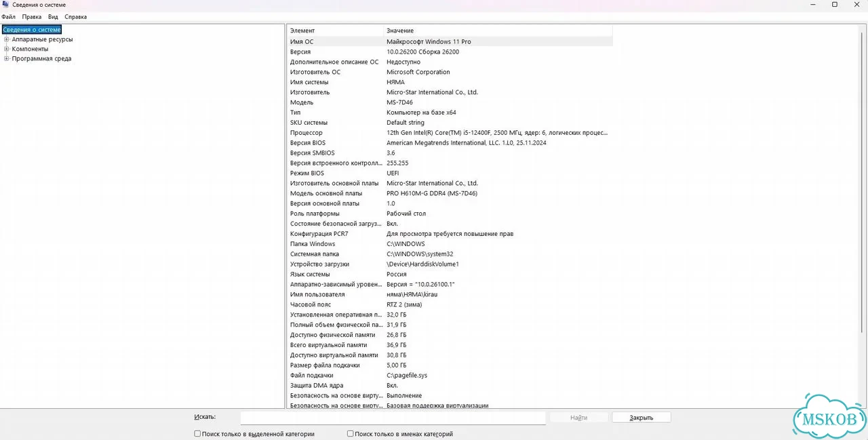Open the Правка menu

coord(32,17)
